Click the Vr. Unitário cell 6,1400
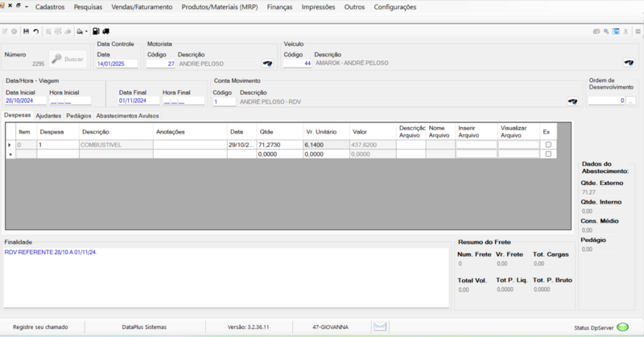The width and height of the screenshot is (644, 337). (x=326, y=145)
